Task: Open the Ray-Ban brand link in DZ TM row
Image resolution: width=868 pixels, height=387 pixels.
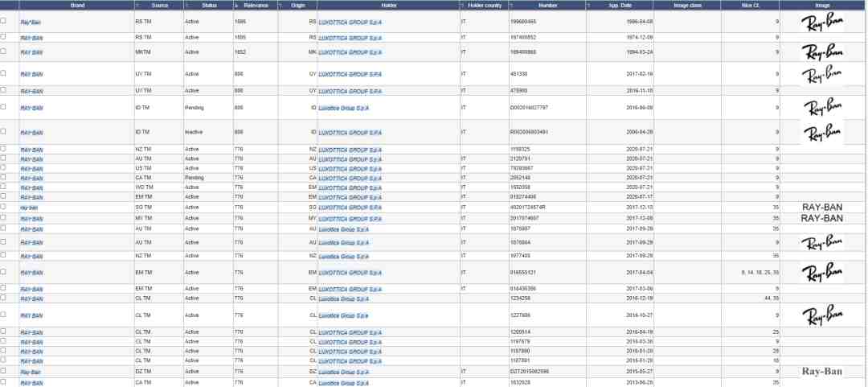Action: 31,373
